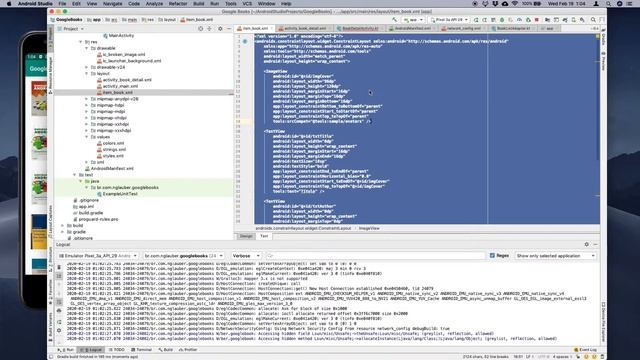Open the Pixel 3a API 29 device selector
Viewport: 640px width, 360px height.
point(449,20)
